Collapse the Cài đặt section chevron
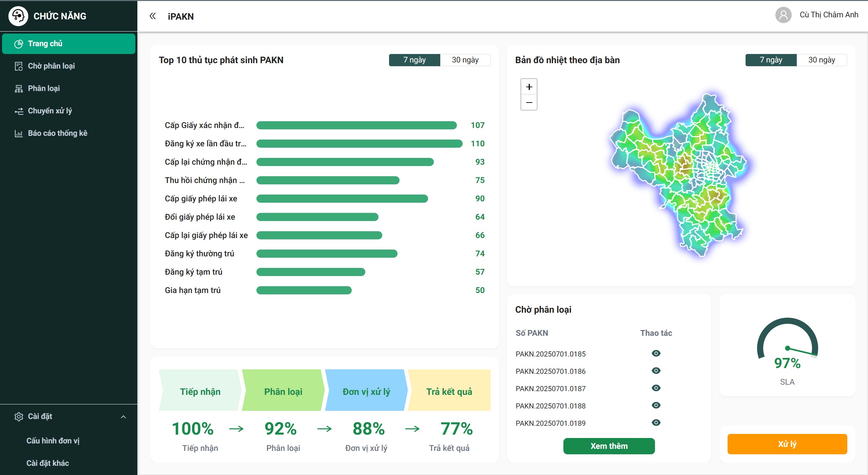The height and width of the screenshot is (475, 868). [x=123, y=417]
